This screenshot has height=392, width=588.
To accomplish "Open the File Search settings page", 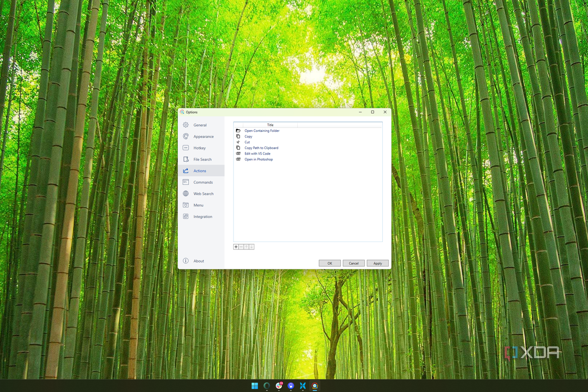I will (201, 159).
